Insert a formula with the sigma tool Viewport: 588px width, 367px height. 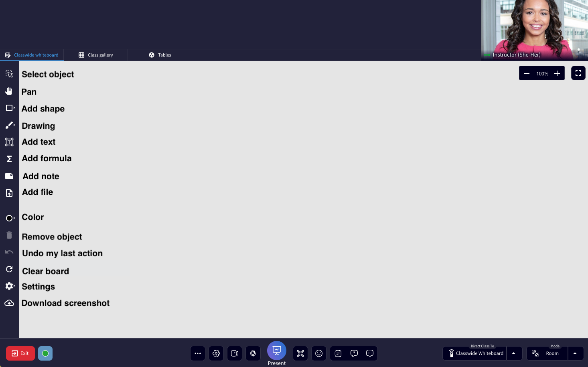point(9,159)
